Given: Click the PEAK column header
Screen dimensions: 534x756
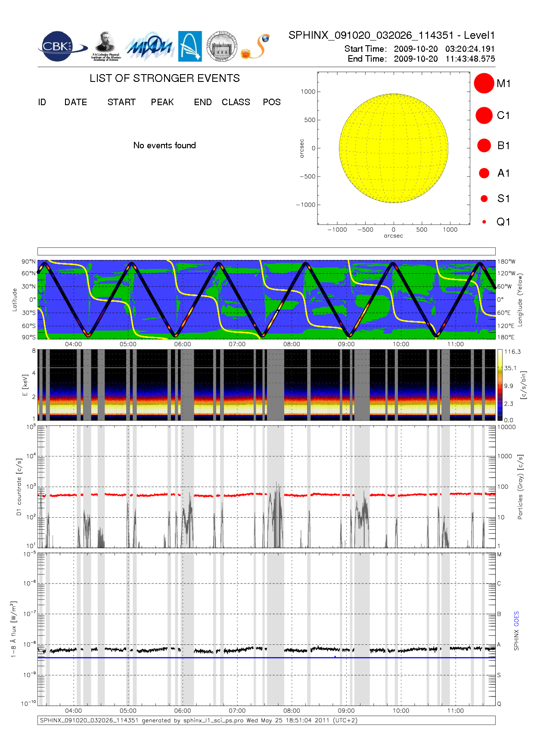Looking at the screenshot, I should tap(162, 102).
